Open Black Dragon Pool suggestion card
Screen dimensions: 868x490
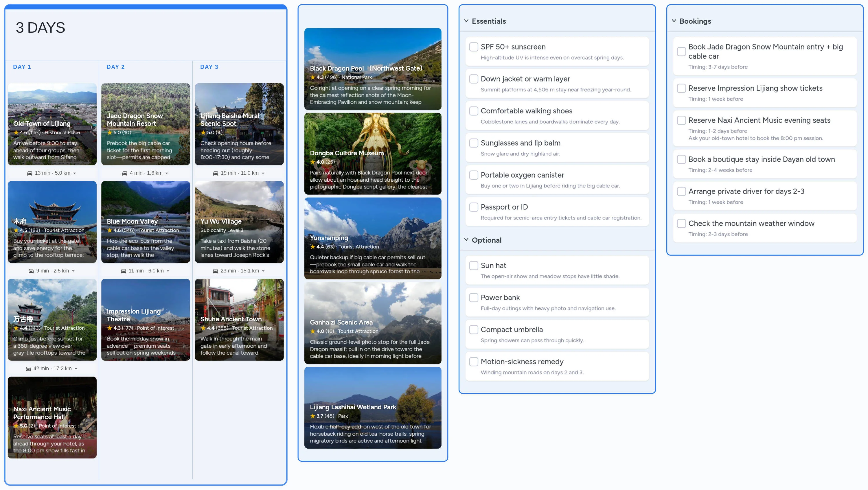[373, 69]
